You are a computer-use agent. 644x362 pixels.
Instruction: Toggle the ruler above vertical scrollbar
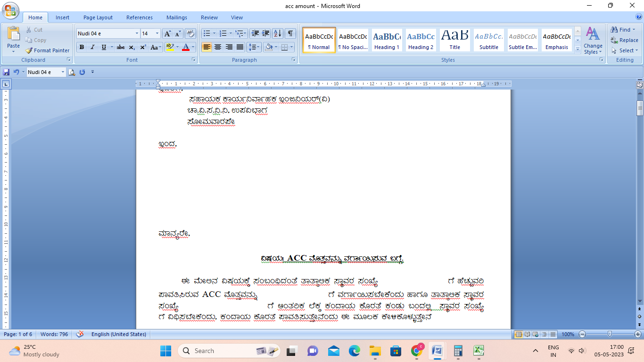coord(640,85)
